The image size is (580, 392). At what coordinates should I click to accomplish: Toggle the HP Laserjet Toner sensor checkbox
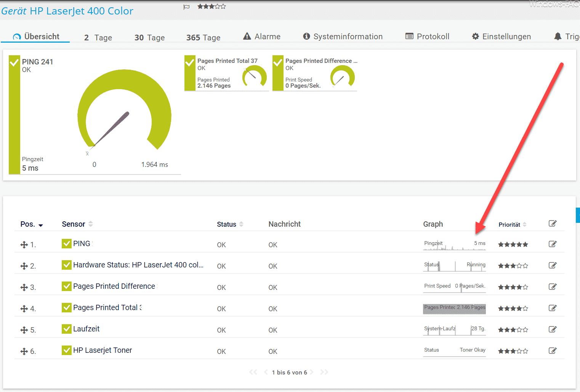[67, 350]
